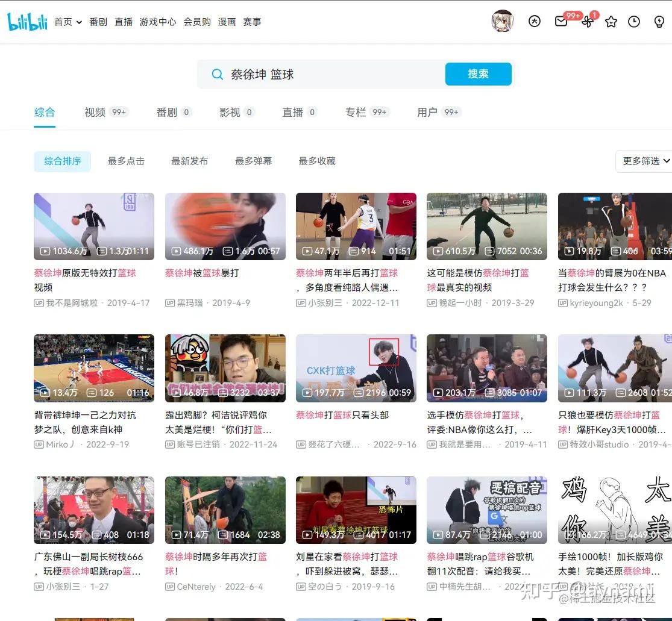Open the 番剧 top navigation item
The width and height of the screenshot is (672, 621).
click(x=98, y=22)
